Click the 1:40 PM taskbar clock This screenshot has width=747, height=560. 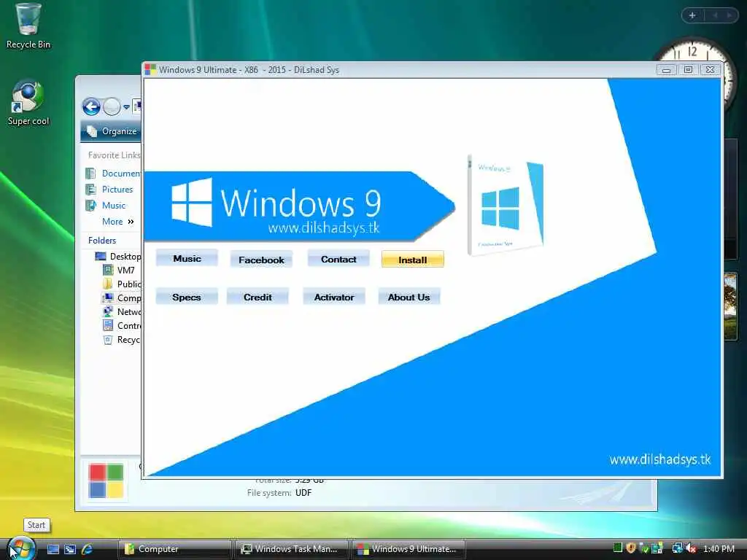pyautogui.click(x=719, y=549)
